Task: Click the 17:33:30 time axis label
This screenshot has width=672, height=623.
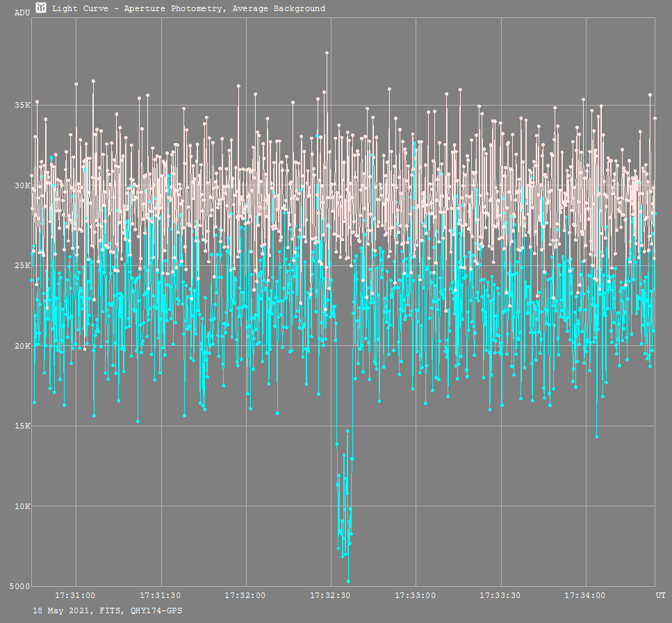Action: pyautogui.click(x=500, y=596)
